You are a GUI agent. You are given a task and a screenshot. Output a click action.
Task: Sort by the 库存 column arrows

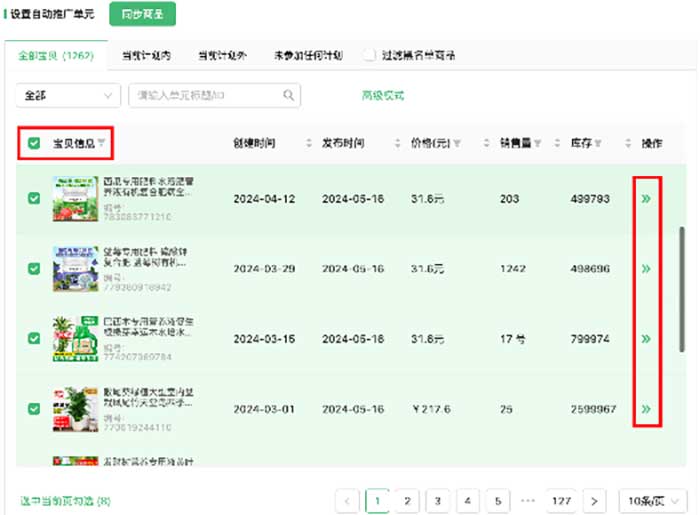point(628,143)
